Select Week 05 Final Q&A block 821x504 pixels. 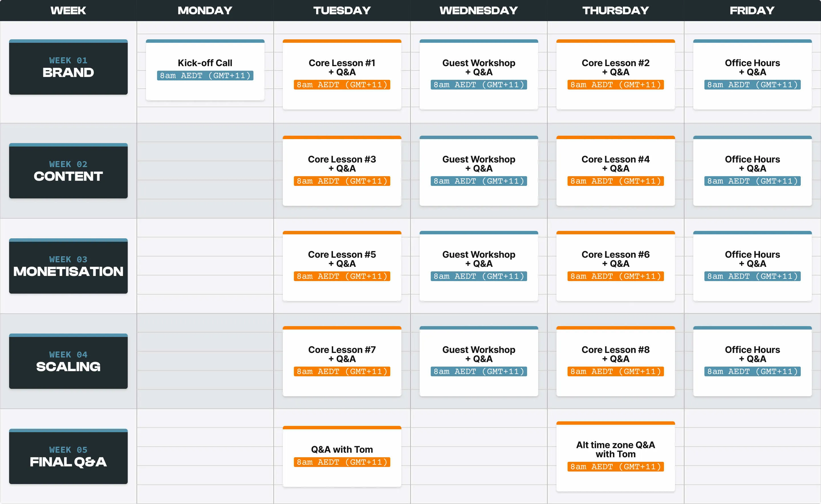pos(68,457)
